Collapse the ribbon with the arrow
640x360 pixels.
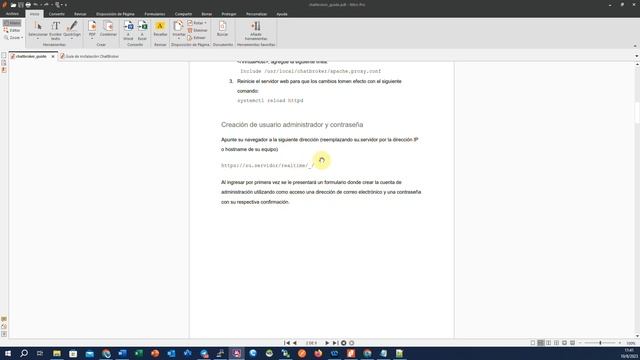(635, 46)
